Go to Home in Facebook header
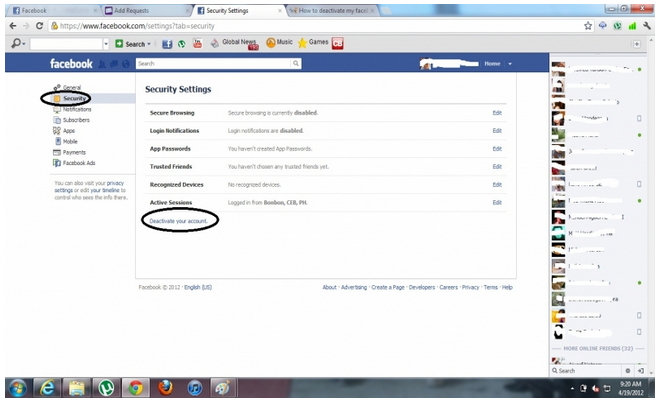Viewport: 658px width, 401px height. (492, 64)
